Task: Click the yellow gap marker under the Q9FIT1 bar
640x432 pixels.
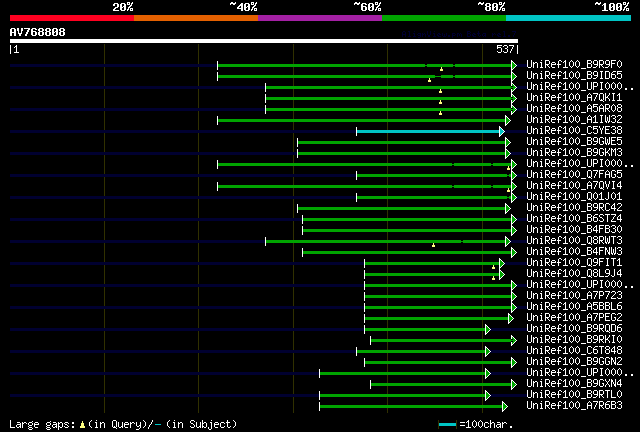Action: [x=493, y=267]
